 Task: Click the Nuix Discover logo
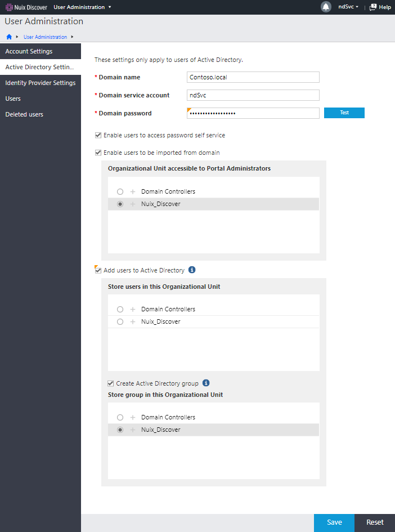tap(26, 7)
